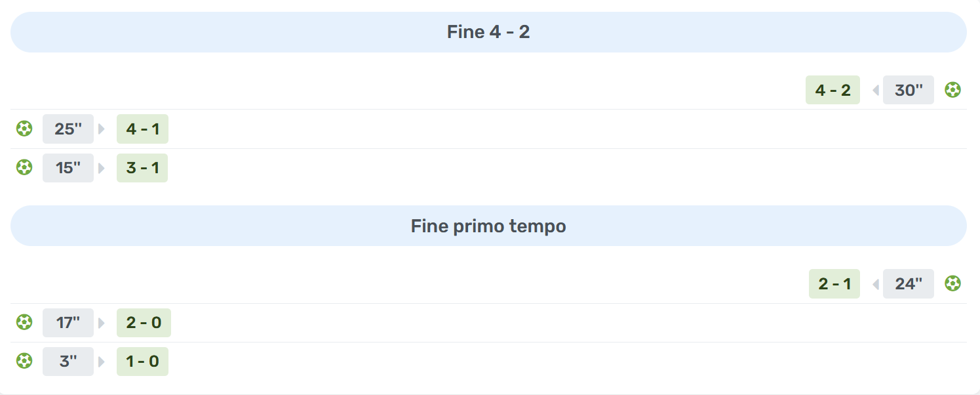Select the 15'' minute marker
The image size is (980, 395).
coord(68,168)
